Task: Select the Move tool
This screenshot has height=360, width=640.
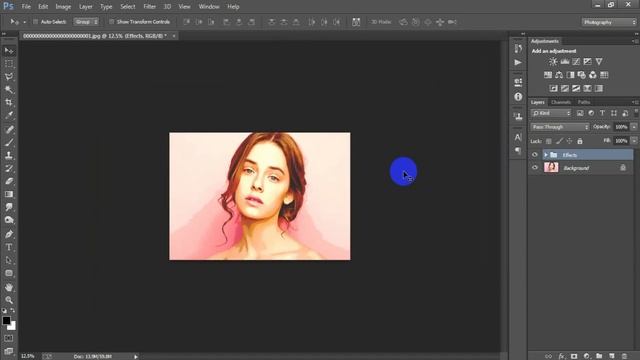Action: (x=9, y=51)
